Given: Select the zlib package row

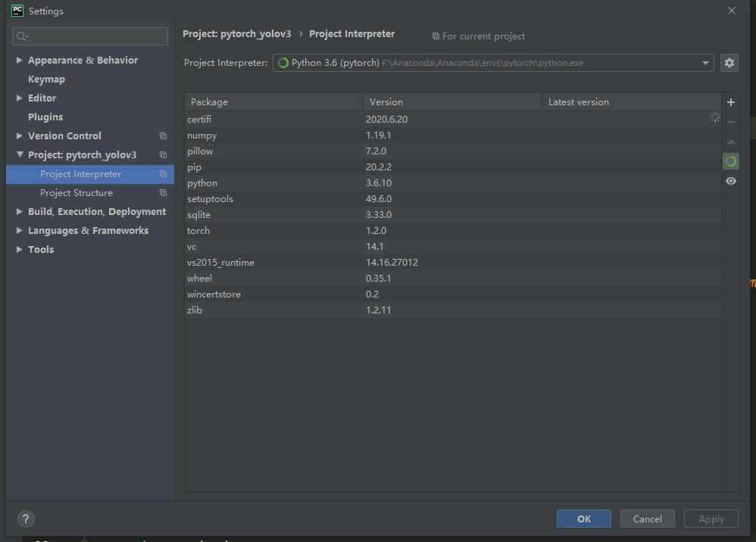Looking at the screenshot, I should [x=453, y=310].
